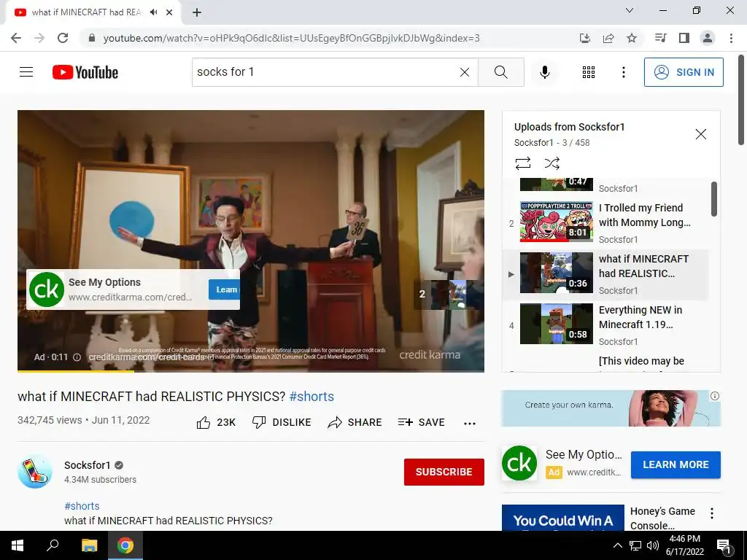Toggle playlist loop

coord(522,163)
